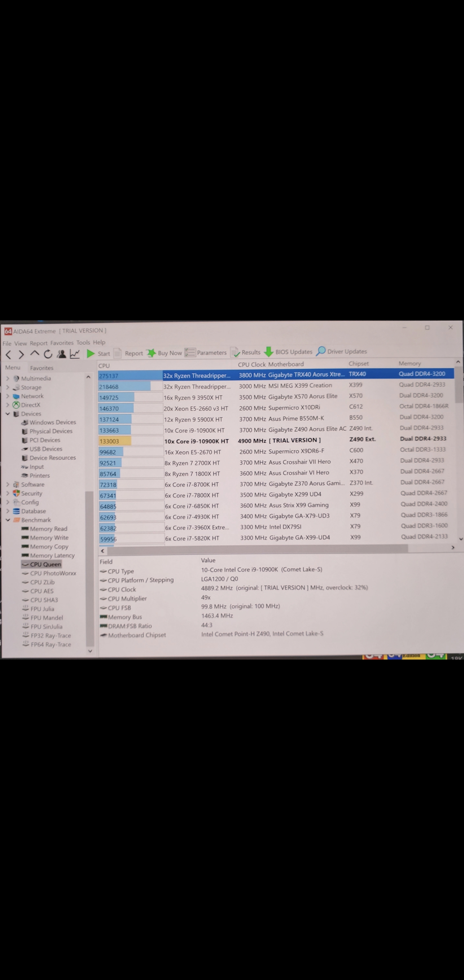464x980 pixels.
Task: Select the 16x Ryzen 9 3950X HT row
Action: click(276, 397)
